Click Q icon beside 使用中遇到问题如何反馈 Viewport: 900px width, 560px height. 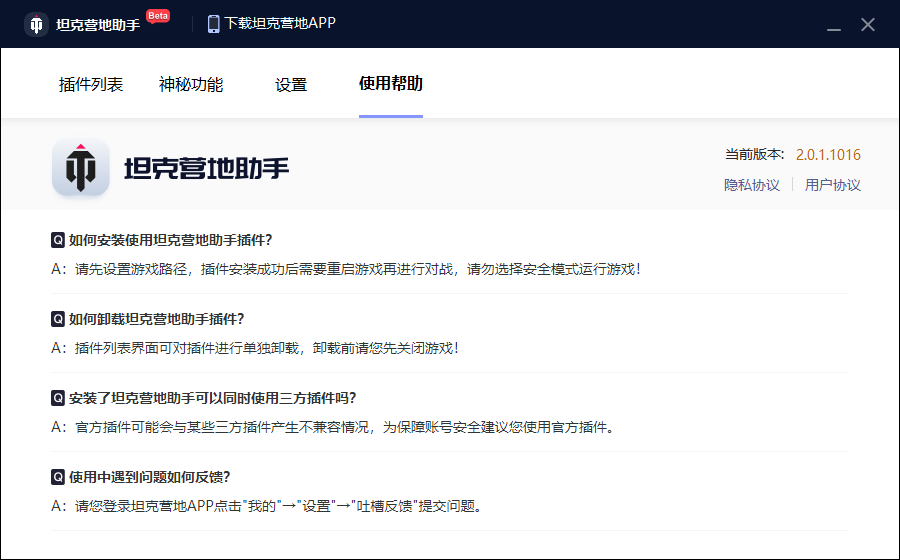point(58,477)
